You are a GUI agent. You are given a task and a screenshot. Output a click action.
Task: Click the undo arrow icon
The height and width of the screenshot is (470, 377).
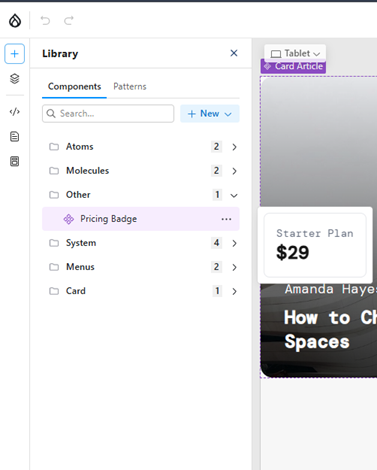pos(45,21)
